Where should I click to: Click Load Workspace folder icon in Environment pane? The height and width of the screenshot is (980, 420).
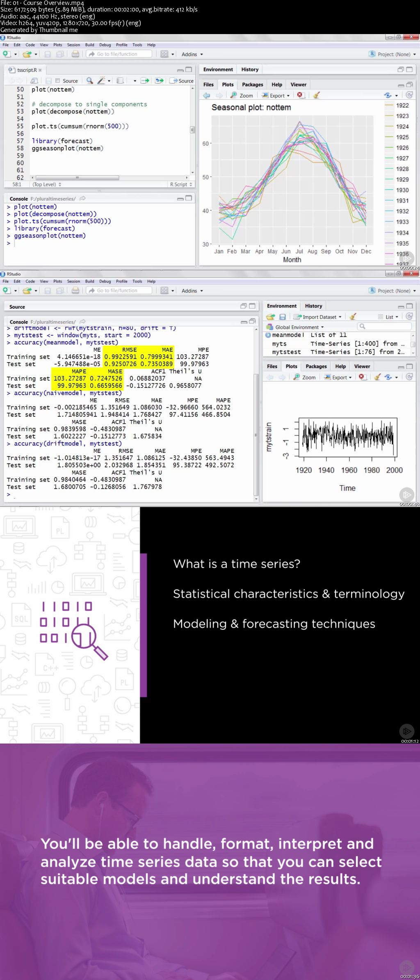pyautogui.click(x=270, y=317)
